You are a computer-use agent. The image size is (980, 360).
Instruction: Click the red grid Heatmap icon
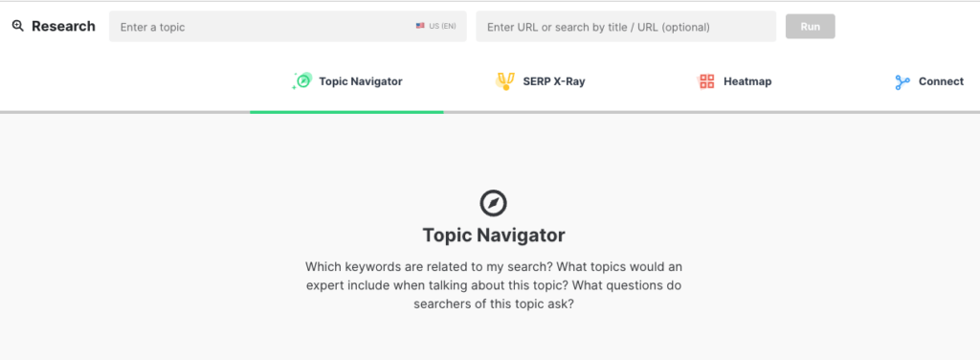707,81
